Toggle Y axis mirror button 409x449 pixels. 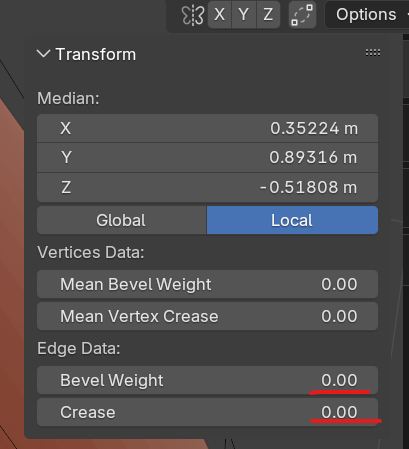[244, 15]
